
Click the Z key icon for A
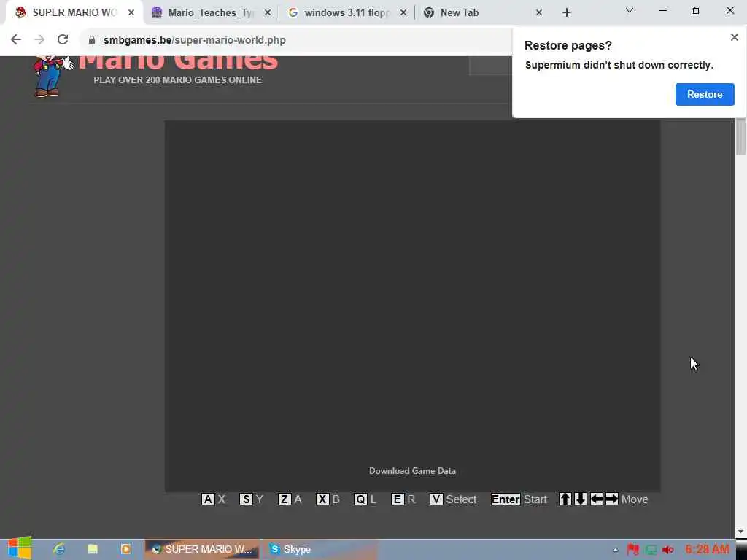click(x=285, y=499)
